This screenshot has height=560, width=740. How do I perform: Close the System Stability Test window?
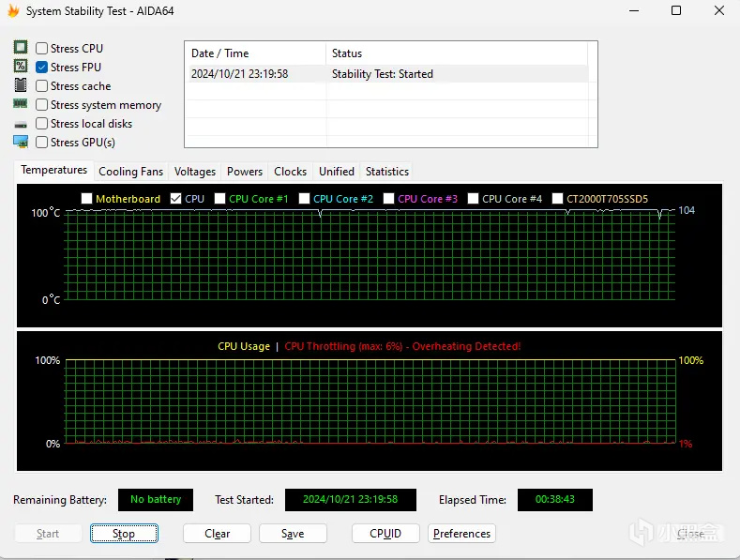[x=719, y=10]
